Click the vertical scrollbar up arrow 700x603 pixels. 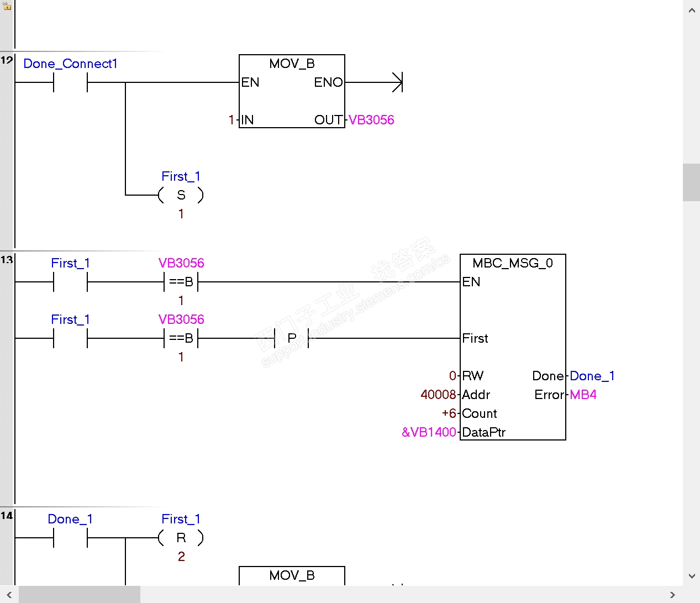pos(692,10)
